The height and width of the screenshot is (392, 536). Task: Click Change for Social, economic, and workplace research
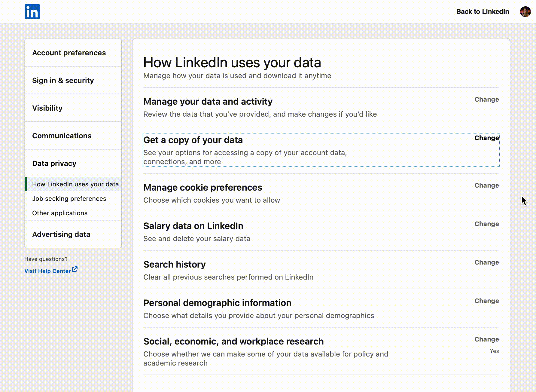pyautogui.click(x=487, y=339)
